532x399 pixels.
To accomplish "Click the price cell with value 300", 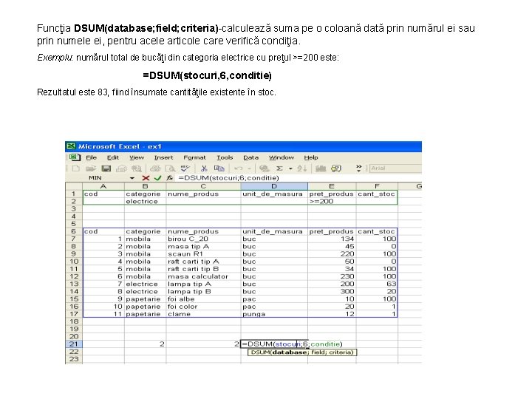I will [332, 291].
